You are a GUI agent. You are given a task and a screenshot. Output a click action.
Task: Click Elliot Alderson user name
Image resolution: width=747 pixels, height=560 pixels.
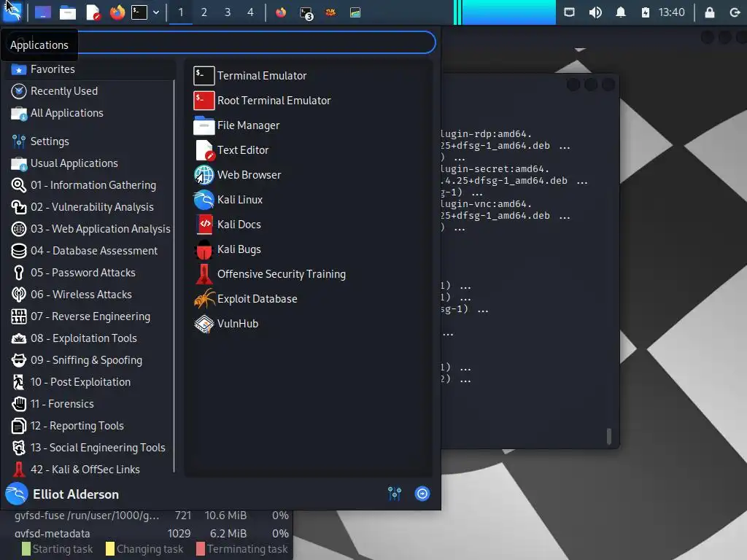coord(76,494)
